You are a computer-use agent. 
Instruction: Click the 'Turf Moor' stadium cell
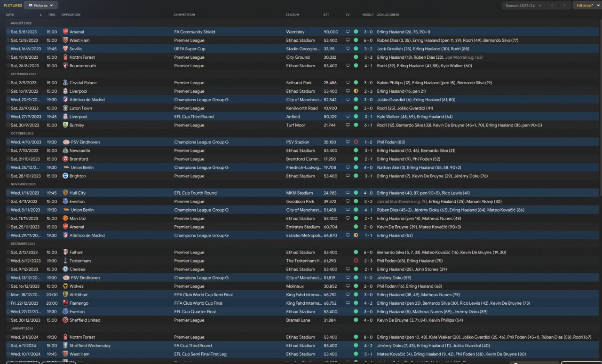295,125
